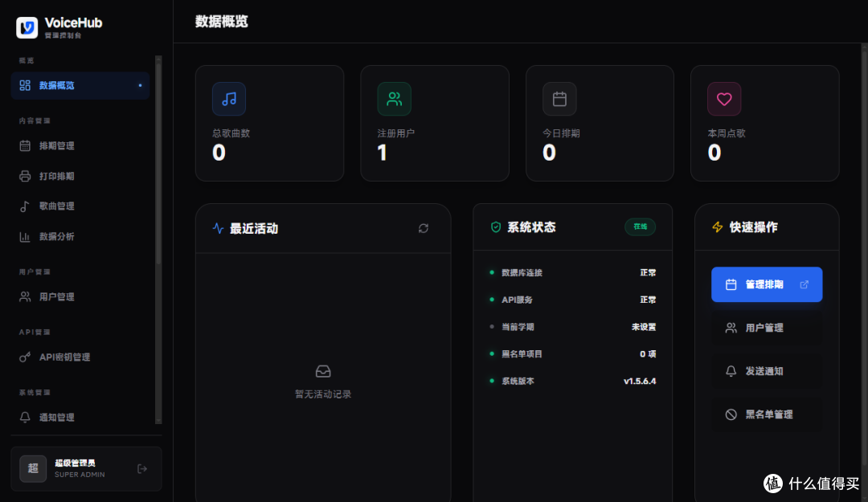Refresh the 最近活动 panel
The height and width of the screenshot is (502, 868).
[424, 228]
